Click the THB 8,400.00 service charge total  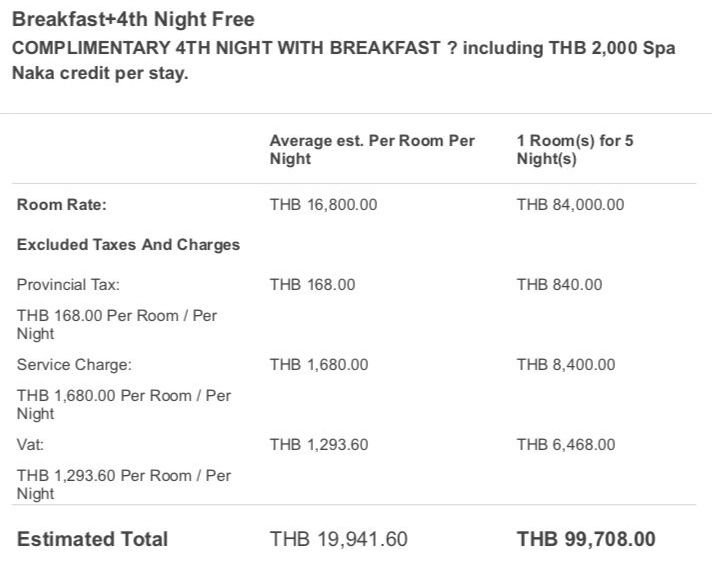566,364
